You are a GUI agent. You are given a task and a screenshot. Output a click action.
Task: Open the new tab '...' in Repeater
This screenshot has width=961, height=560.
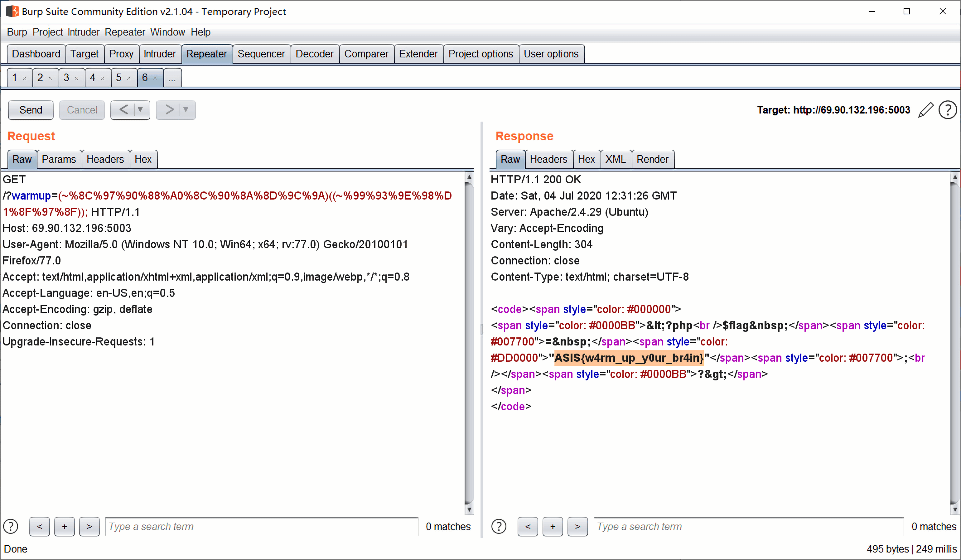(x=172, y=78)
